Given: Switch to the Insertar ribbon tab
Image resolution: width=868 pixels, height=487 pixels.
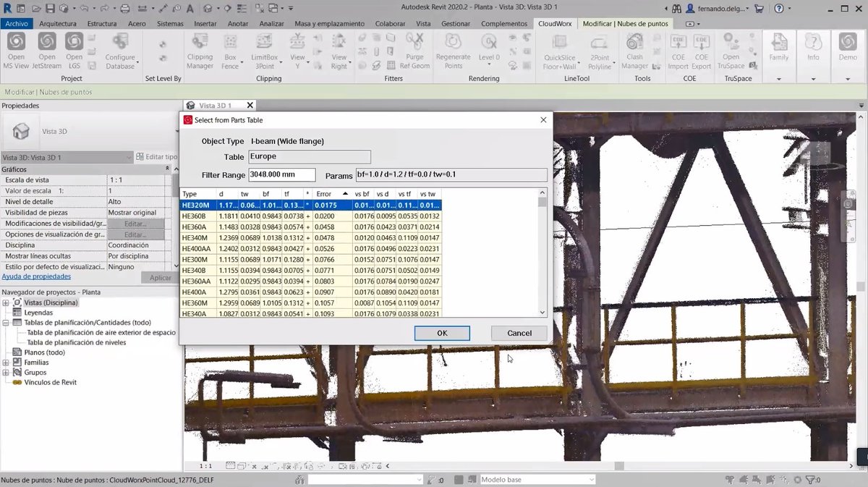Looking at the screenshot, I should tap(205, 23).
